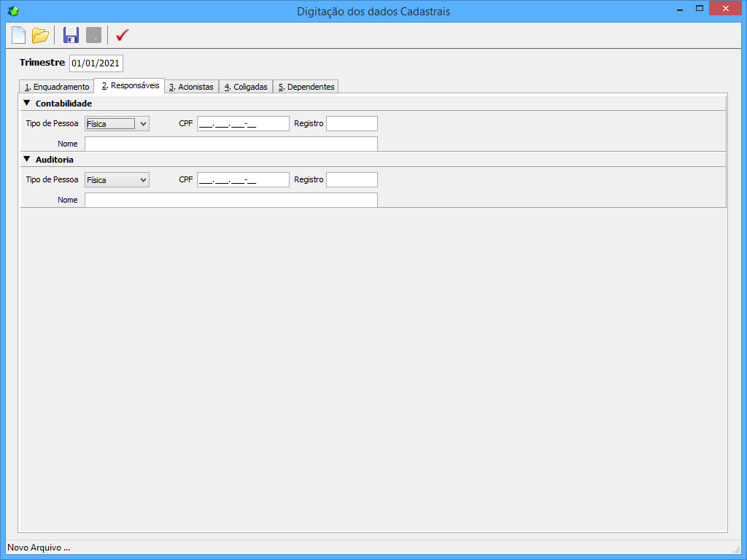Click the Nome field under Auditoria
Screen dimensions: 747x560
(231, 200)
